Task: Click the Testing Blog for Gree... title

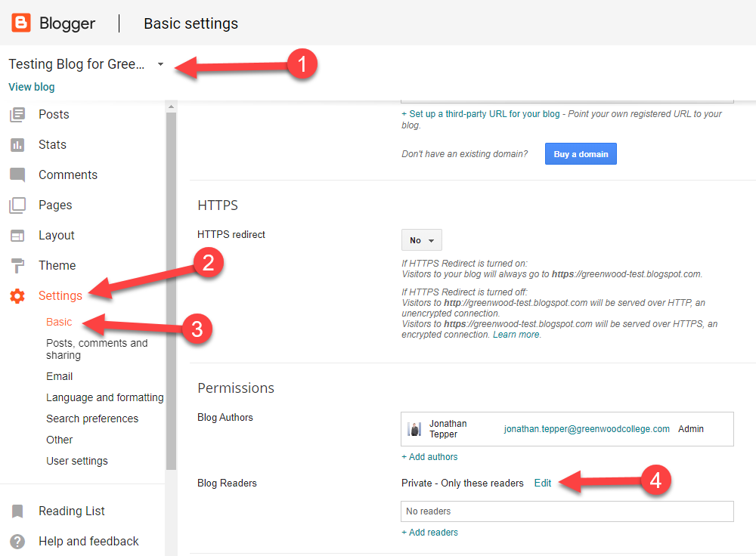Action: (x=76, y=64)
